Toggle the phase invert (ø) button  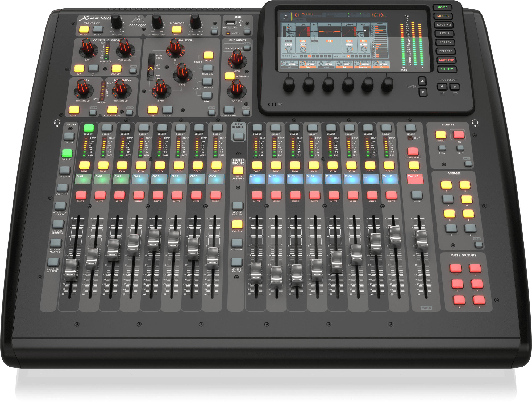[94, 68]
